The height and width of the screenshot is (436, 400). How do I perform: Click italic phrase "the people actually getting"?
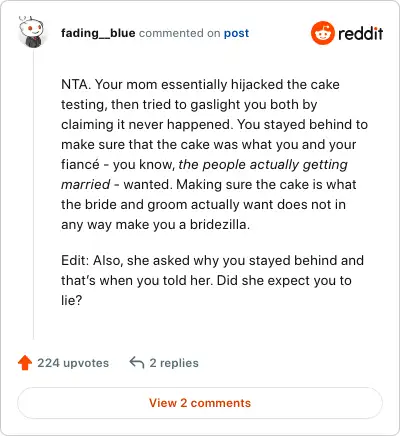click(x=263, y=165)
